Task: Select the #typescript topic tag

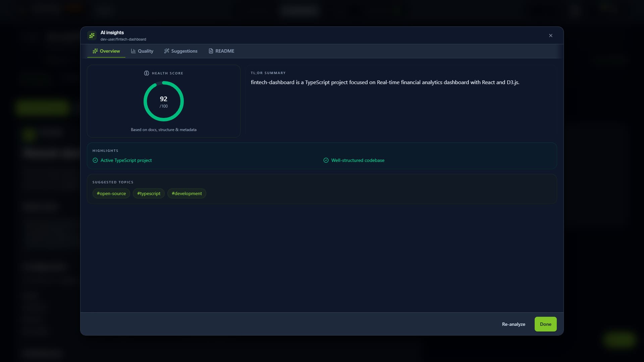Action: point(149,193)
